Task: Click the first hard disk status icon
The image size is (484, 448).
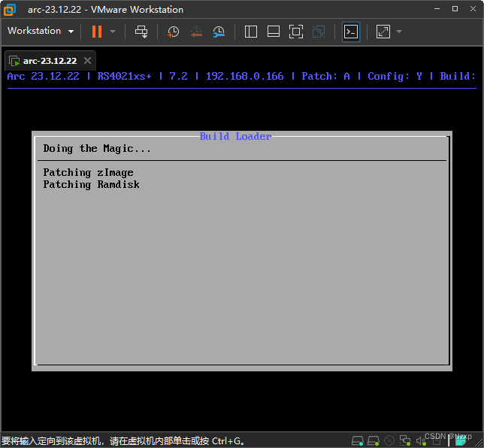Action: [x=358, y=440]
